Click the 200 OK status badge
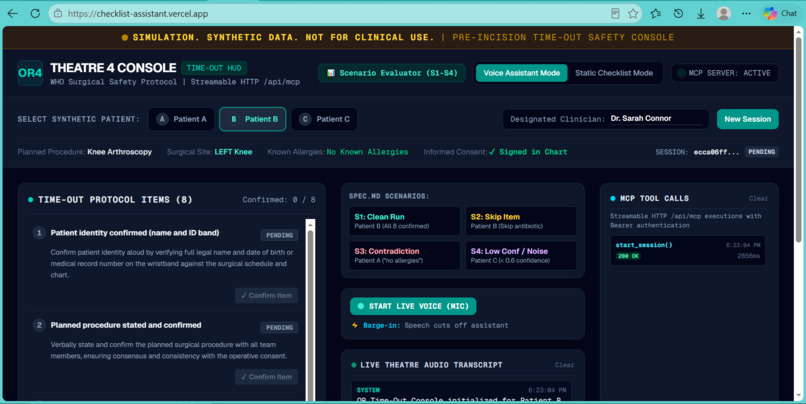 pos(628,256)
